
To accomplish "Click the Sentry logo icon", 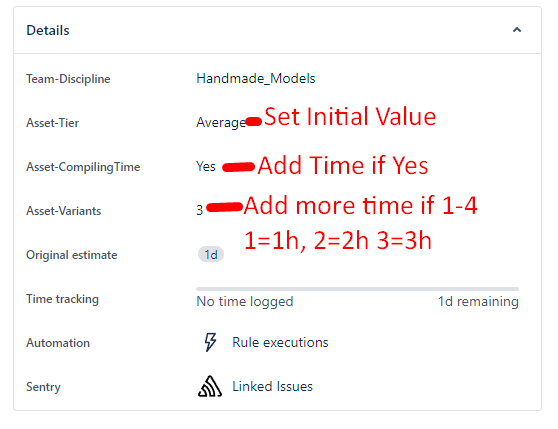I will click(210, 386).
